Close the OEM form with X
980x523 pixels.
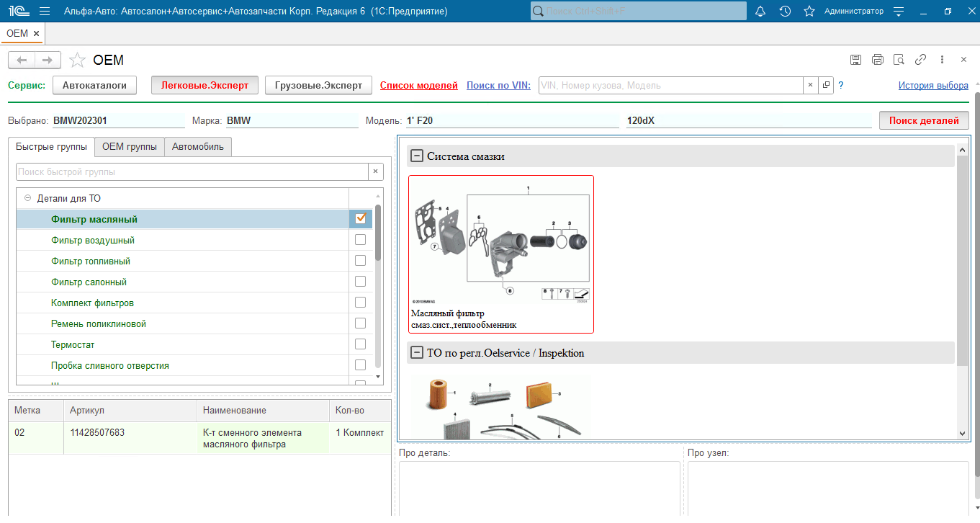coord(963,60)
